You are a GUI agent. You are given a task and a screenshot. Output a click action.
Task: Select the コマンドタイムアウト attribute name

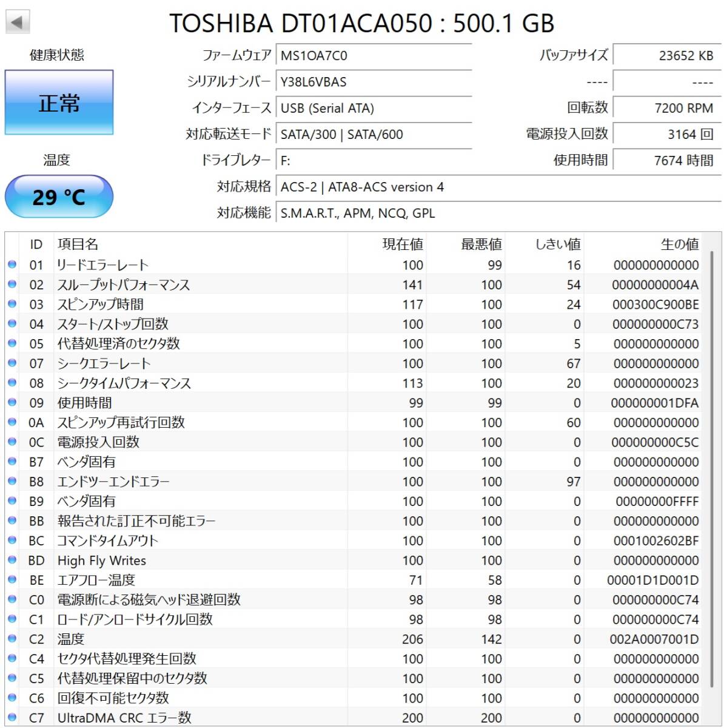[108, 541]
